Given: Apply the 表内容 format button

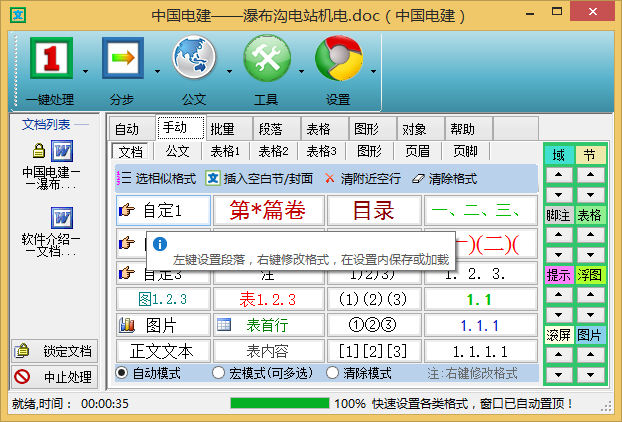Looking at the screenshot, I should tap(269, 351).
